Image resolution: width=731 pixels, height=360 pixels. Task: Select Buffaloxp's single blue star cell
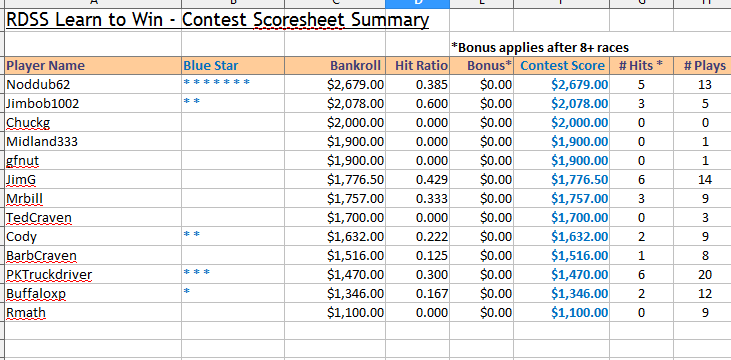point(233,294)
